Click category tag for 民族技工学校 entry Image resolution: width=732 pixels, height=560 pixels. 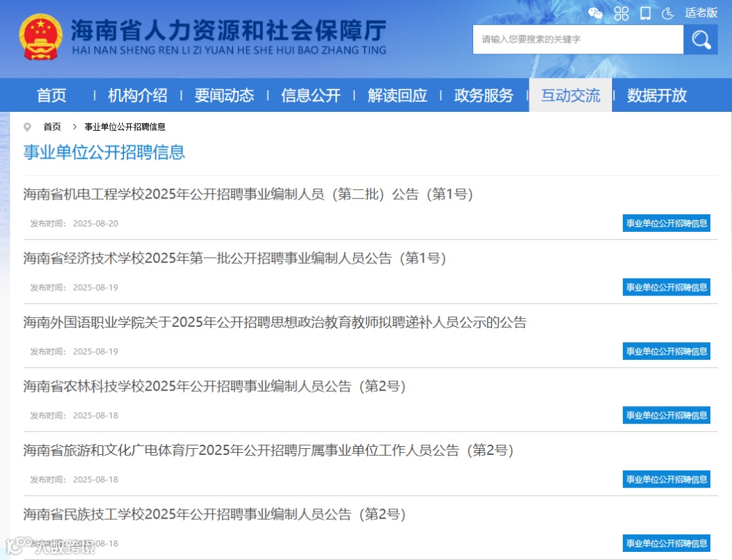666,543
